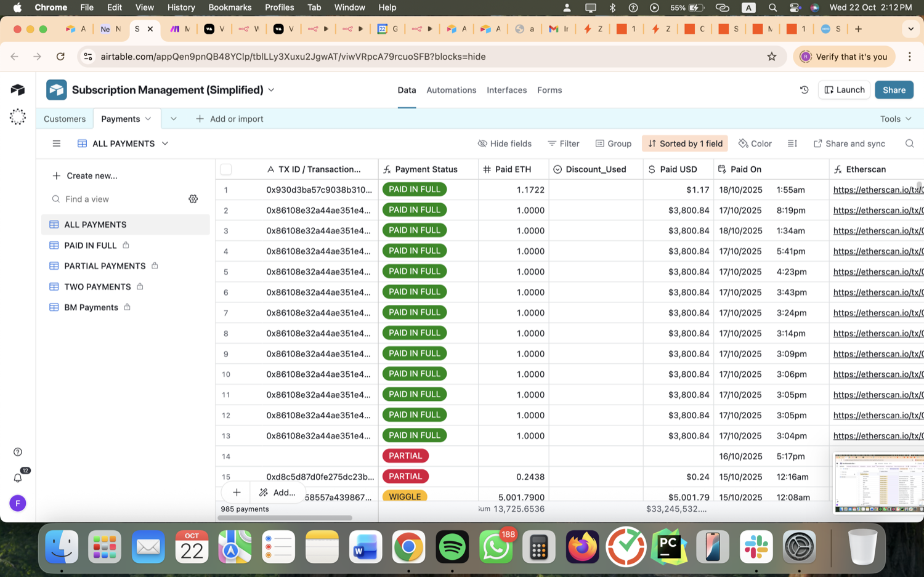Switch to the Interfaces tab
924x577 pixels.
[507, 90]
